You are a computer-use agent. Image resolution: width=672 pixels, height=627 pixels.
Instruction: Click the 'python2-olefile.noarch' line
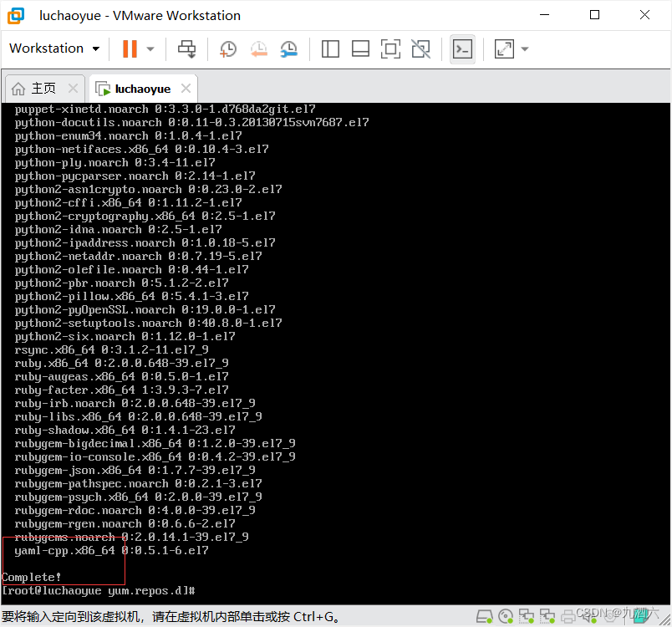131,269
